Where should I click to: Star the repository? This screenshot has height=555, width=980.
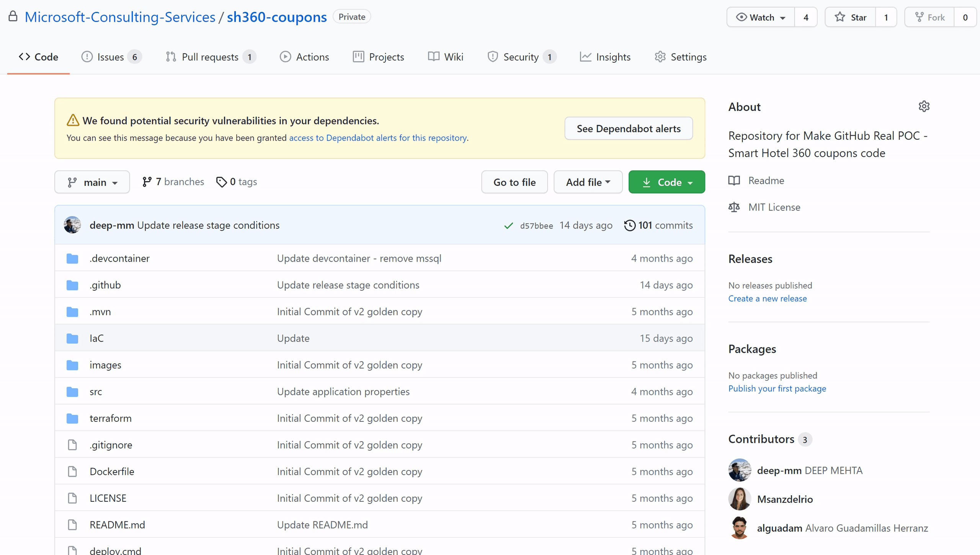850,17
